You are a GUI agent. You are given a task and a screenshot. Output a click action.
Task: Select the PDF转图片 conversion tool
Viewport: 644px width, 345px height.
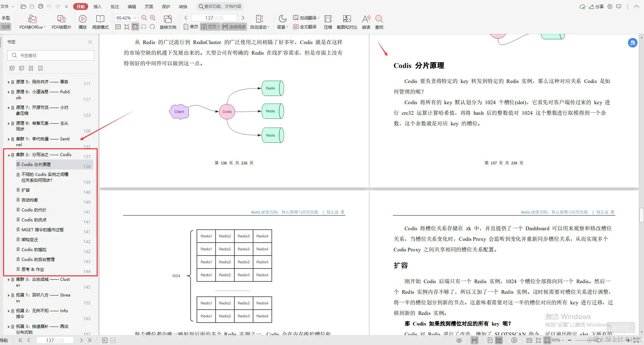61,22
